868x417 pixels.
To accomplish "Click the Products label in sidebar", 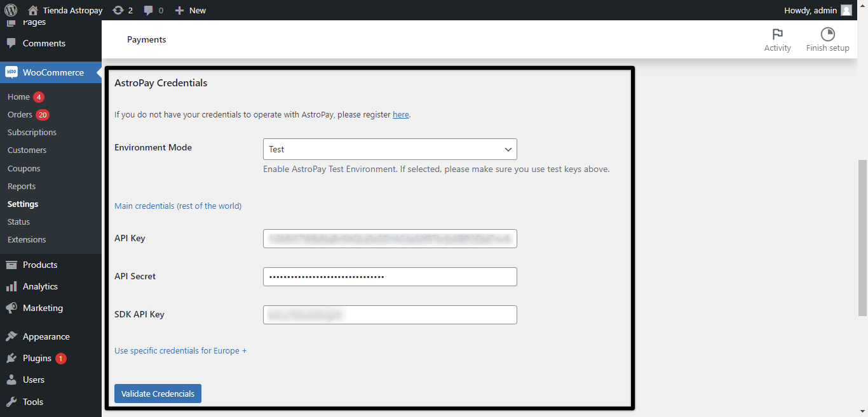I will [40, 265].
